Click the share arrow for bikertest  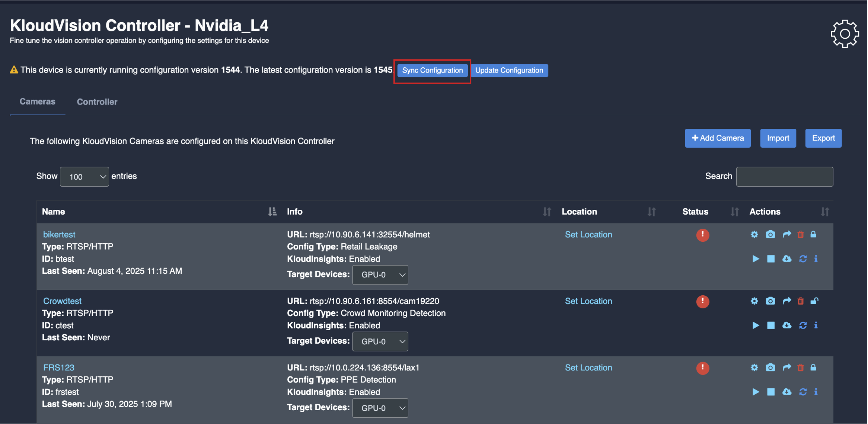(786, 234)
